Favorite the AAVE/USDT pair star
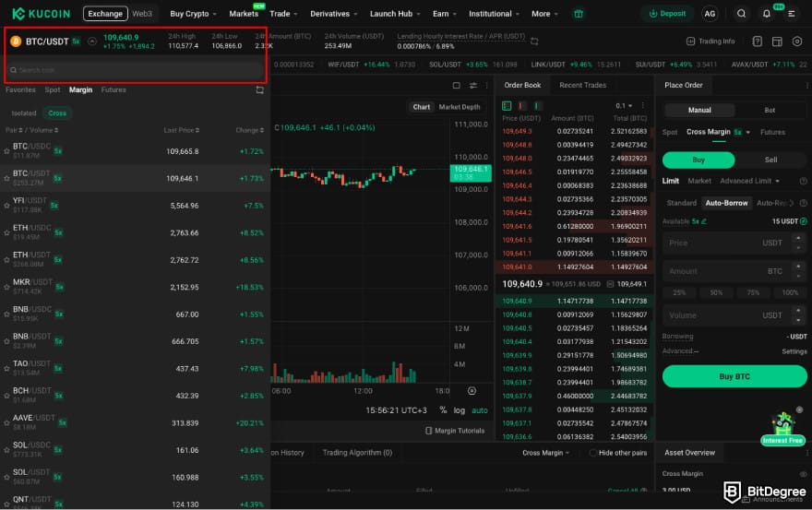This screenshot has width=812, height=510. [x=6, y=423]
